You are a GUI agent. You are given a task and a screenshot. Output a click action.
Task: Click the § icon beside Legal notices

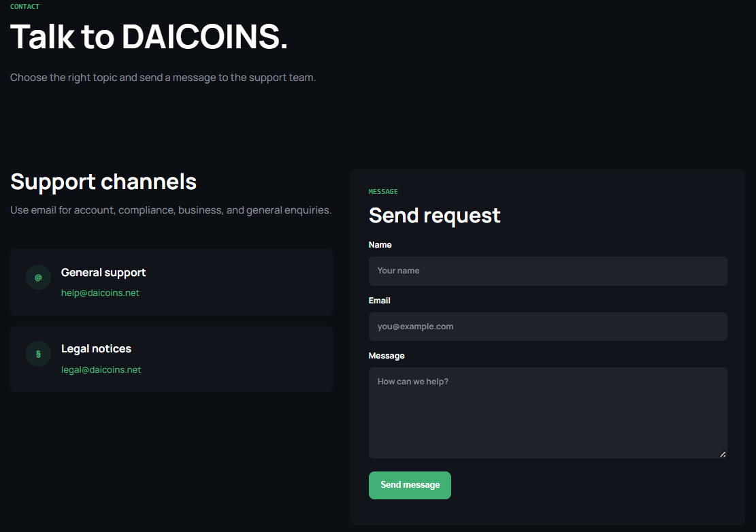pos(39,354)
